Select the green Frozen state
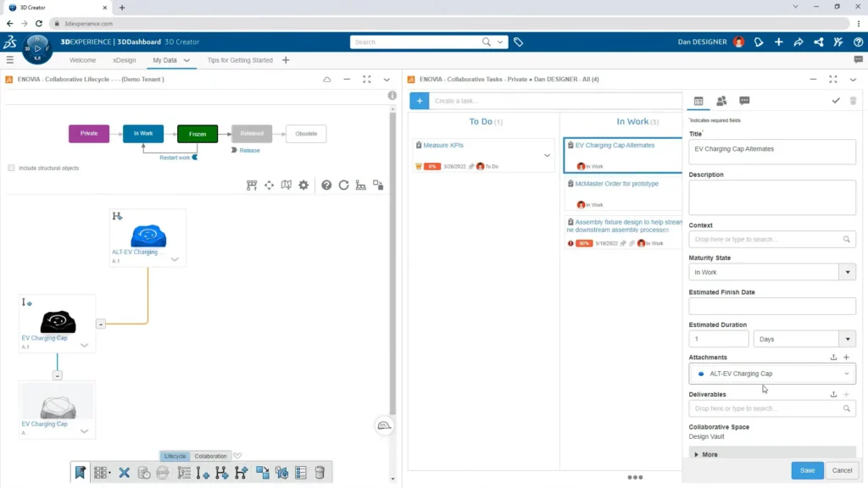Image resolution: width=868 pixels, height=488 pixels. click(x=197, y=133)
